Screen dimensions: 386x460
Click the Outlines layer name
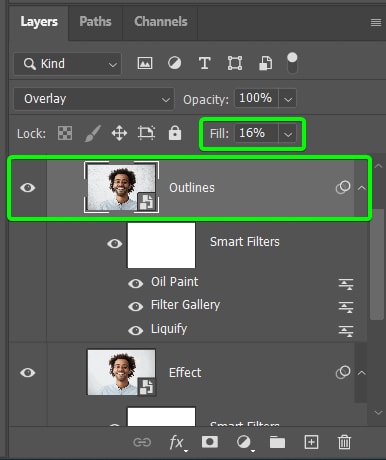tap(192, 188)
